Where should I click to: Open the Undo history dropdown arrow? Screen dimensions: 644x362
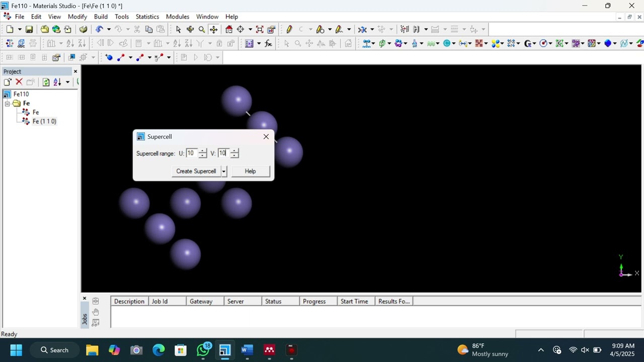[108, 30]
